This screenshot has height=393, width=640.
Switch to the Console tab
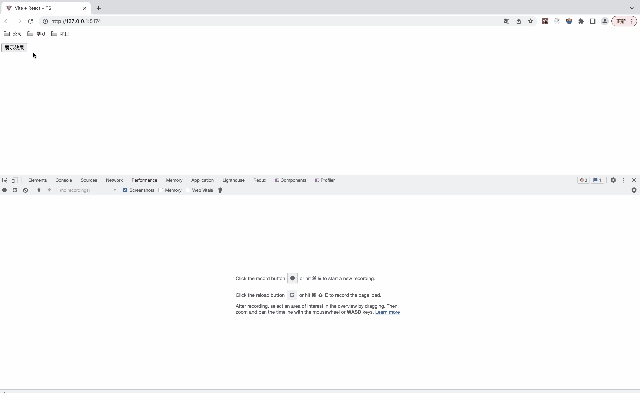point(64,180)
